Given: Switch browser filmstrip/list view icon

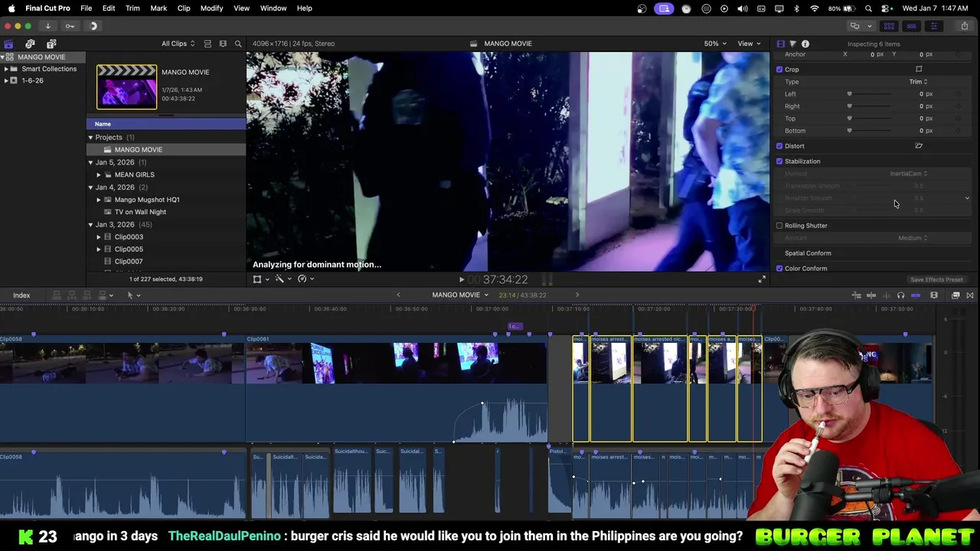Looking at the screenshot, I should (223, 44).
